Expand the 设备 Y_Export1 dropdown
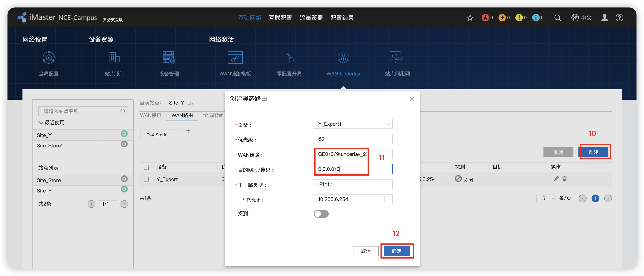Viewport: 644px width, 276px height. point(353,124)
